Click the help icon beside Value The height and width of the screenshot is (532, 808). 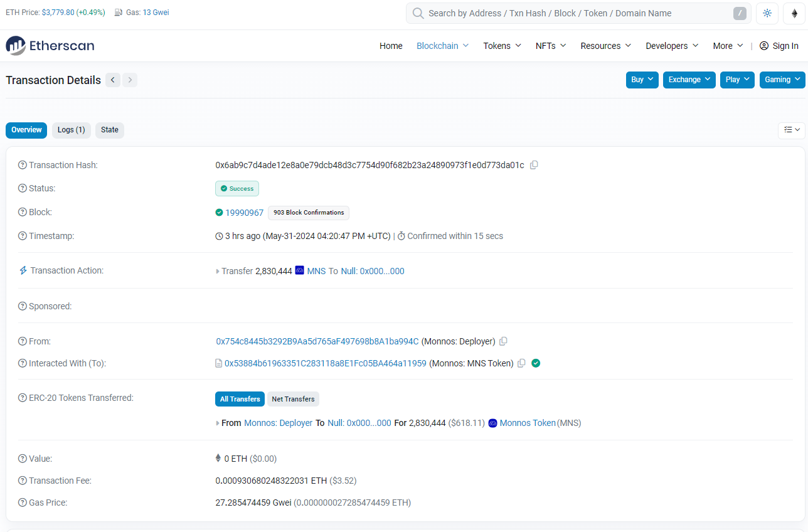[23, 459]
